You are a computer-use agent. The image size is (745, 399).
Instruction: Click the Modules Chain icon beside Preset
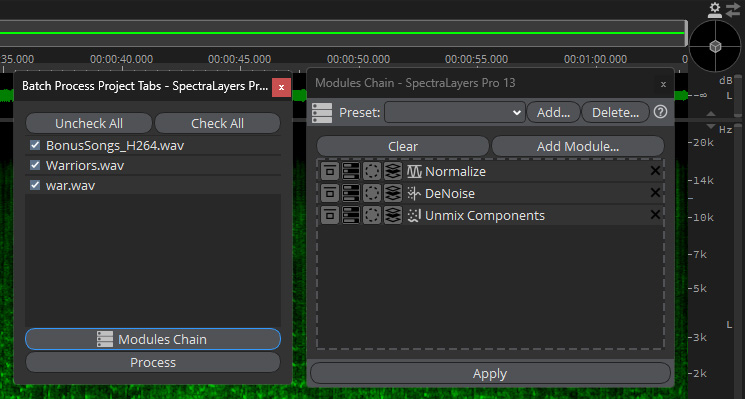[x=322, y=113]
